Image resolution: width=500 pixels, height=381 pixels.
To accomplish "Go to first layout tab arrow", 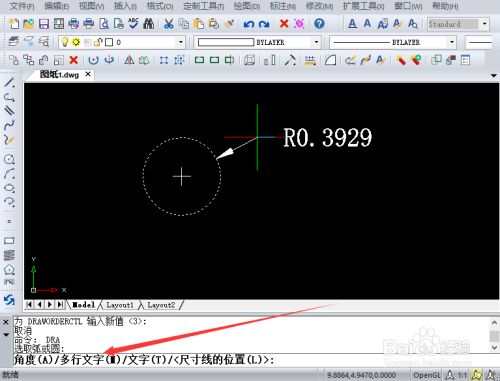I will pos(29,304).
